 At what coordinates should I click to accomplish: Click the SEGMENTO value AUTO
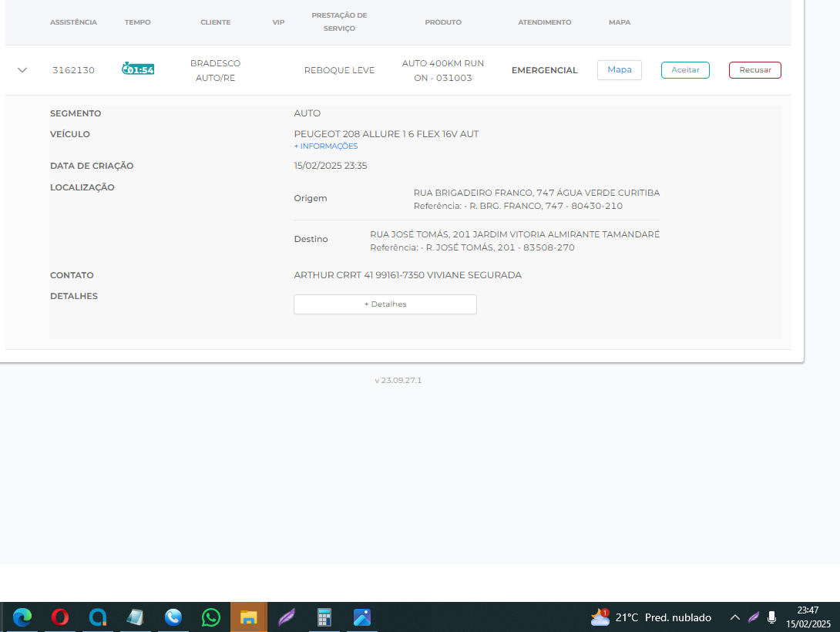(307, 113)
